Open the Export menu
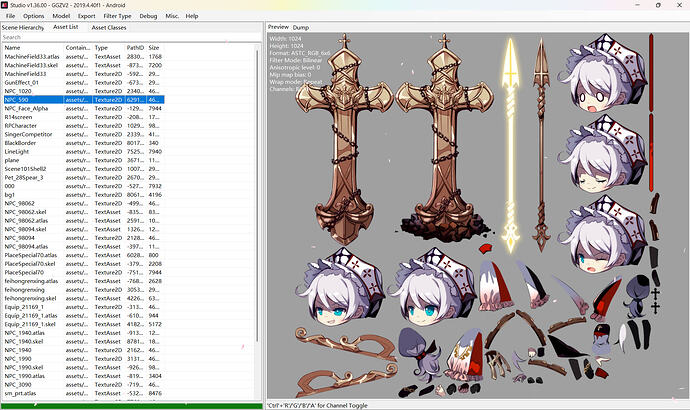690x410 pixels. pyautogui.click(x=86, y=16)
